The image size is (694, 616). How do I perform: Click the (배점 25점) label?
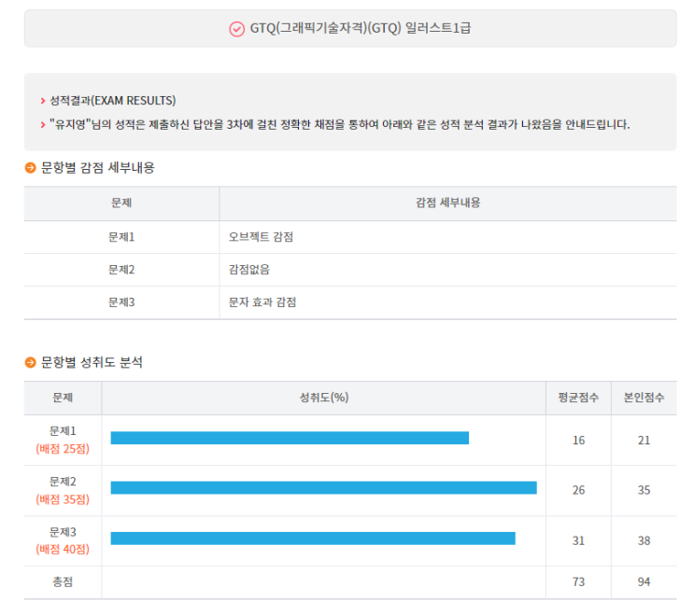click(x=63, y=449)
